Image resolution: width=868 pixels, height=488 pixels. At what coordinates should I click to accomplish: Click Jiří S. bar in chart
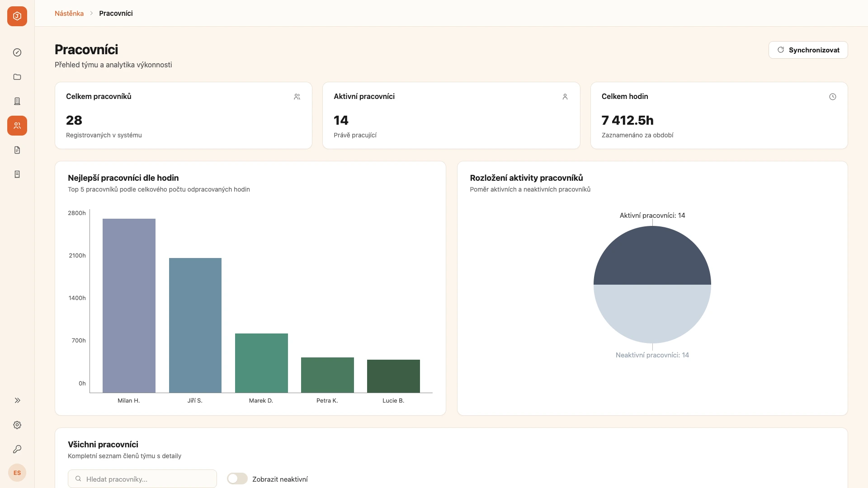(x=195, y=325)
